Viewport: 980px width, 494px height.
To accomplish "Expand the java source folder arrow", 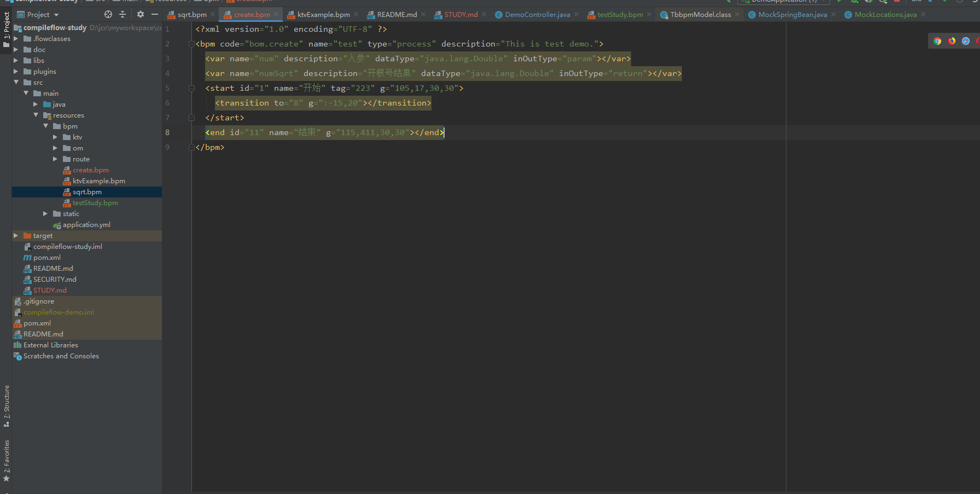I will [36, 104].
